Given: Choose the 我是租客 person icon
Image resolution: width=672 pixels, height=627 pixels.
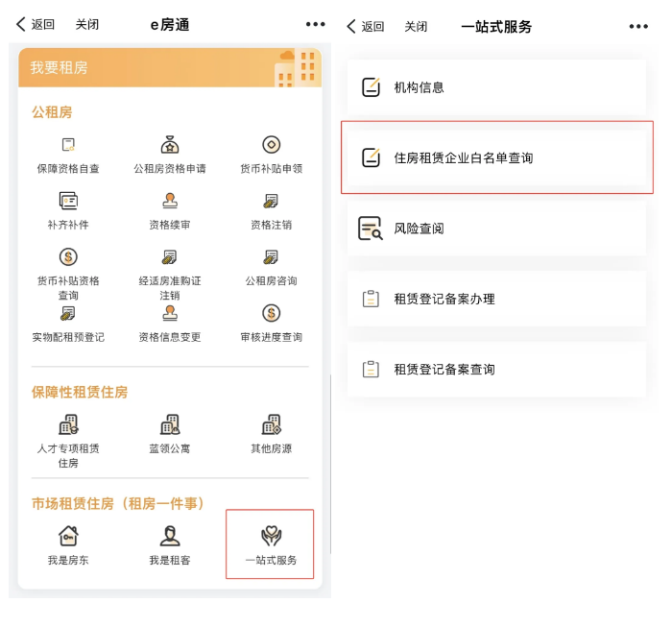Looking at the screenshot, I should point(170,537).
